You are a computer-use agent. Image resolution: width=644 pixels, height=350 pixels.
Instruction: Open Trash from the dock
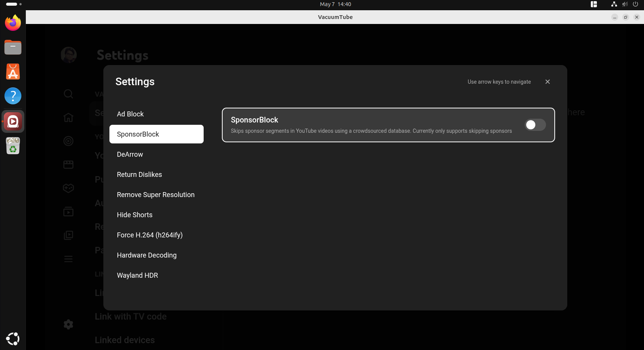click(x=13, y=146)
